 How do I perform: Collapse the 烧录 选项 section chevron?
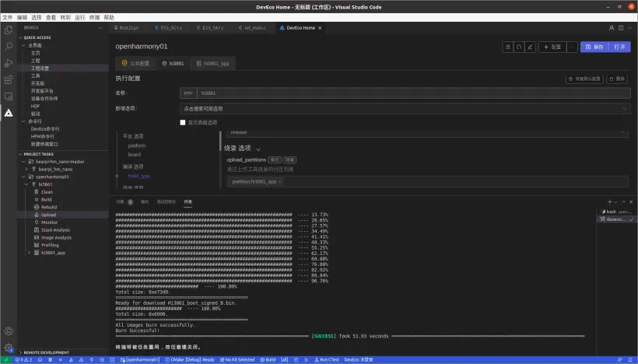pos(258,149)
